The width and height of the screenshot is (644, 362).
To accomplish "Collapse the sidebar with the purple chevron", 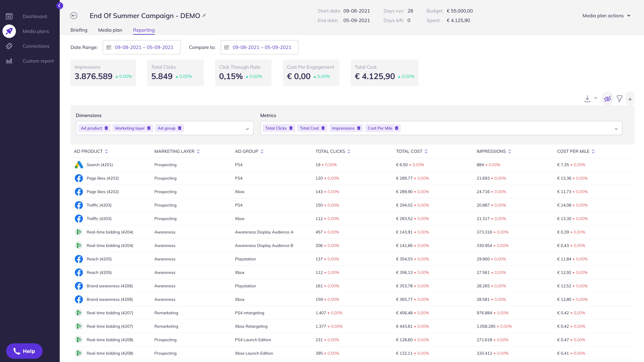I will pyautogui.click(x=60, y=6).
